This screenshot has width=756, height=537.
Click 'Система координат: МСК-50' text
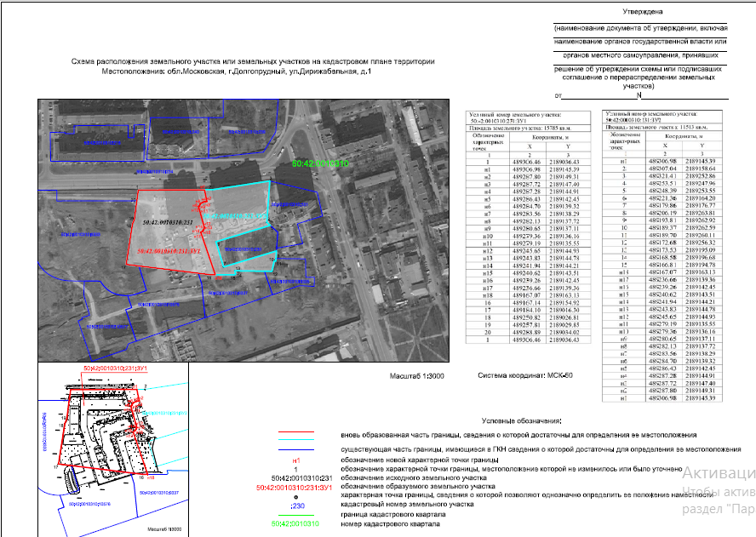point(525,375)
